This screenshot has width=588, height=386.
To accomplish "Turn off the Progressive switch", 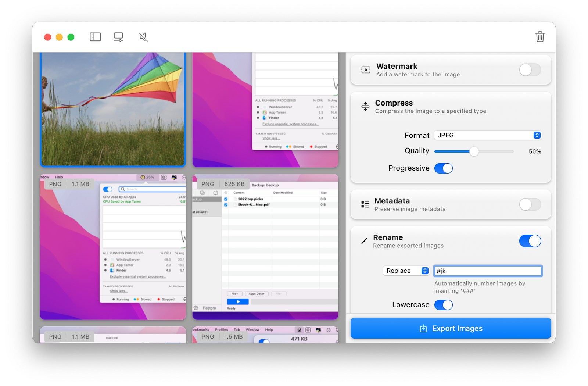I will [x=444, y=168].
